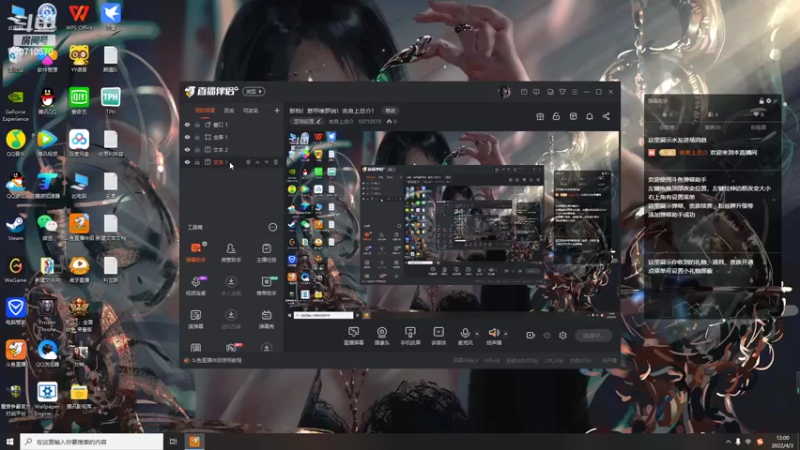This screenshot has width=800, height=450.
Task: Open mode switch pill next to logo
Action: (x=254, y=92)
